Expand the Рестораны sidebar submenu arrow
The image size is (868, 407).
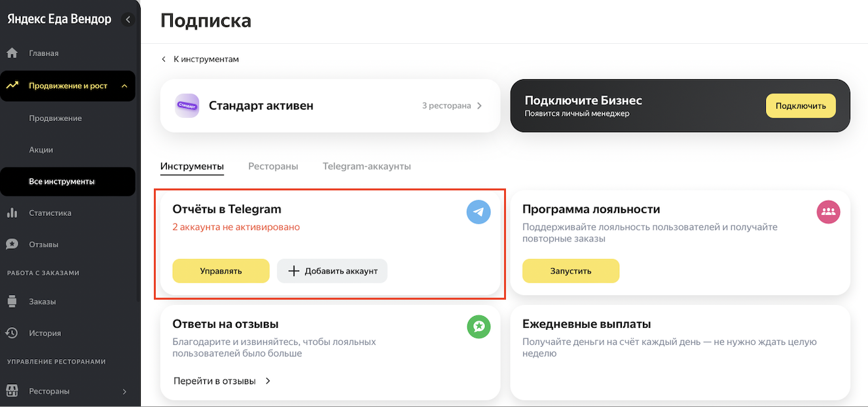click(124, 391)
